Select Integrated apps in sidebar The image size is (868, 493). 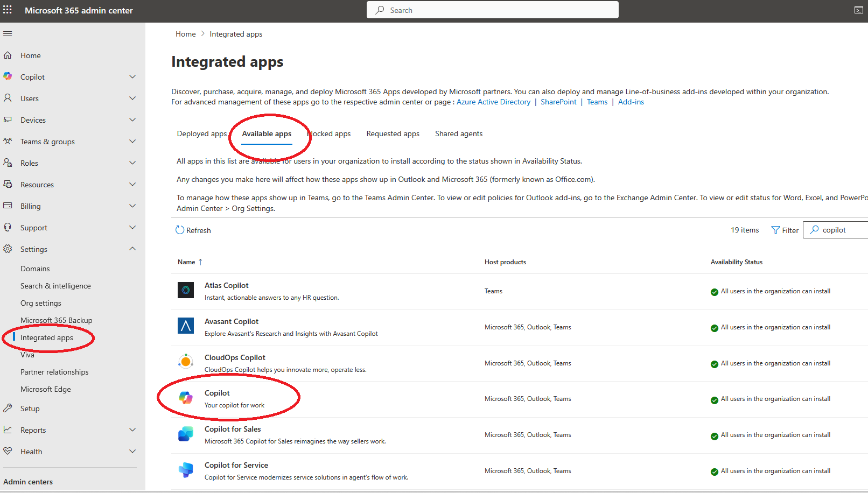pos(47,337)
